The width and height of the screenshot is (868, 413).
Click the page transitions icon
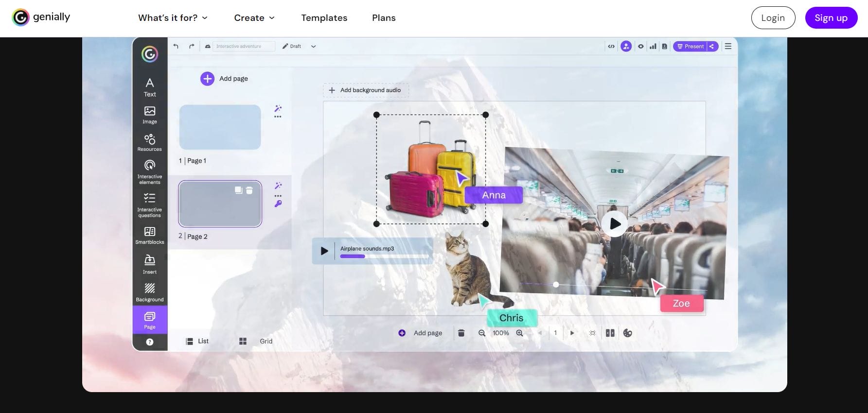click(610, 333)
